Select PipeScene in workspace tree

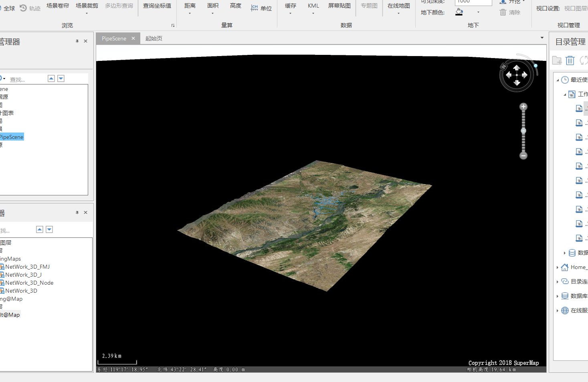coord(12,137)
